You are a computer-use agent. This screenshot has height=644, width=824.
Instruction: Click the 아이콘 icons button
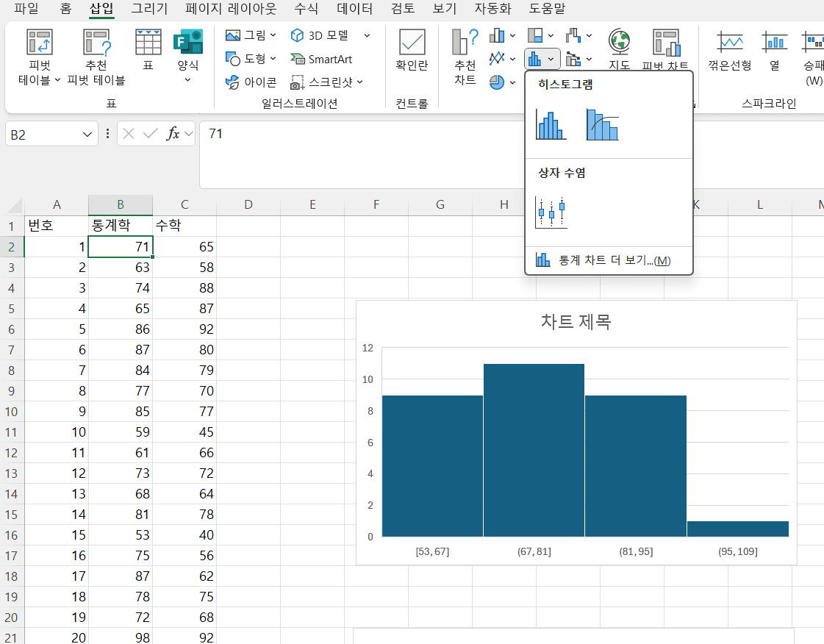click(251, 82)
